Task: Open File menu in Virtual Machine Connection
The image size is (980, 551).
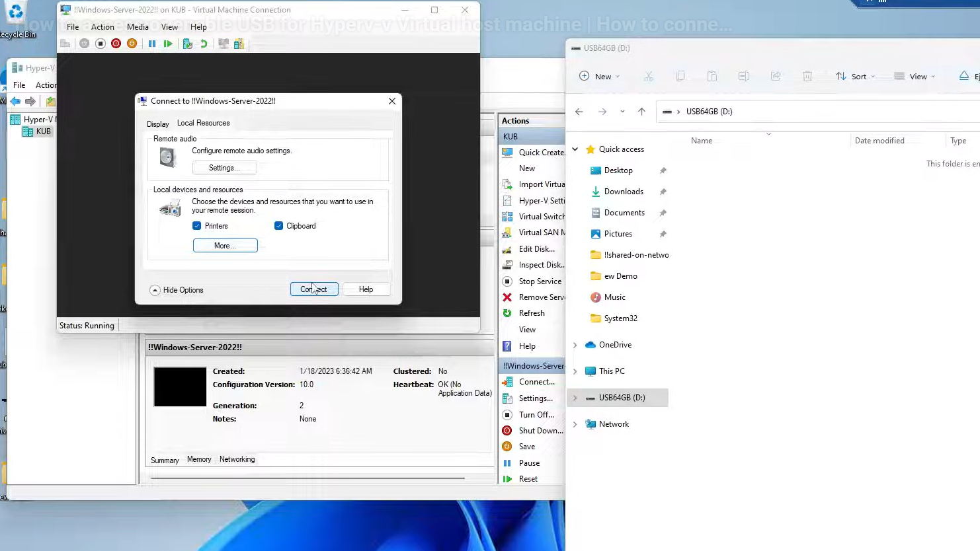Action: tap(73, 27)
